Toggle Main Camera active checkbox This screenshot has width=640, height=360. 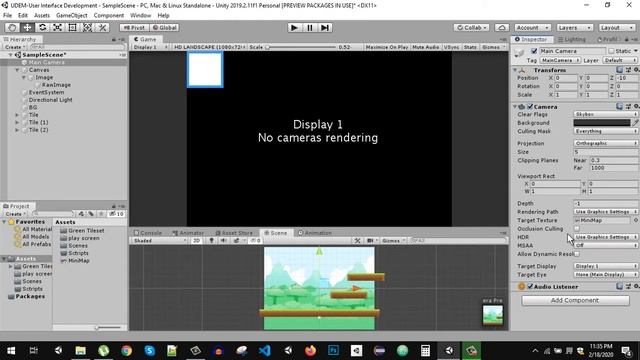(534, 51)
